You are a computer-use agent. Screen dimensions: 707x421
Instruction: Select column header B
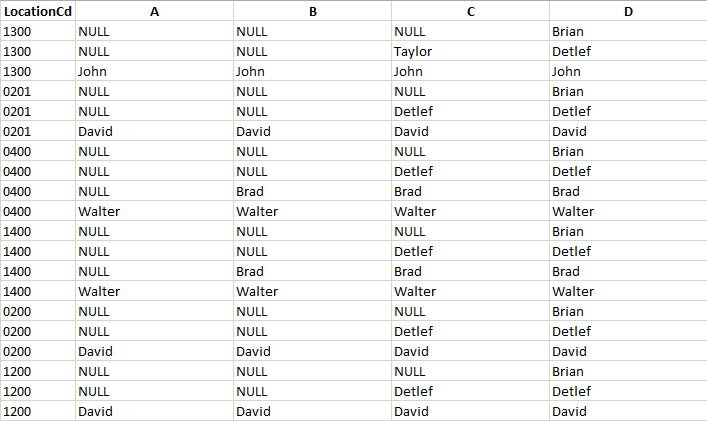(312, 11)
